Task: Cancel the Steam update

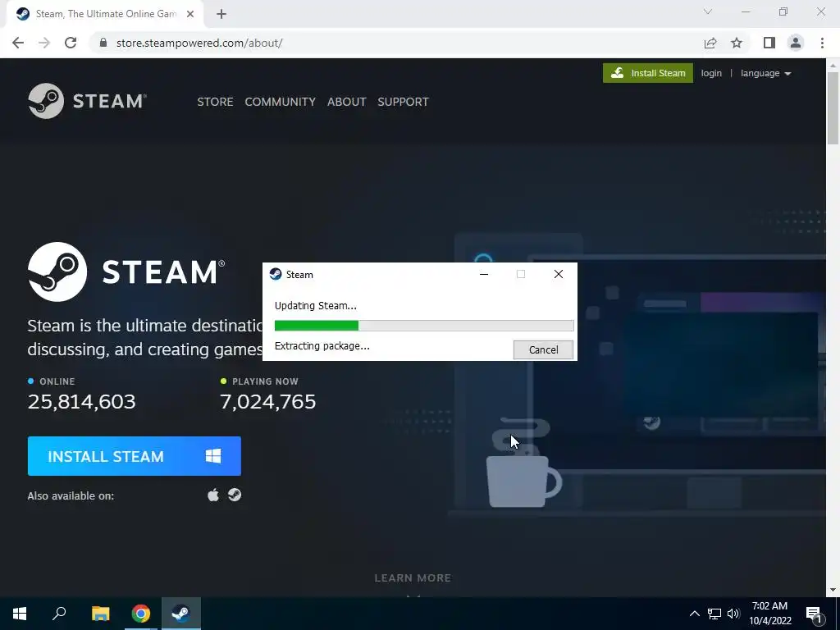Action: point(543,349)
